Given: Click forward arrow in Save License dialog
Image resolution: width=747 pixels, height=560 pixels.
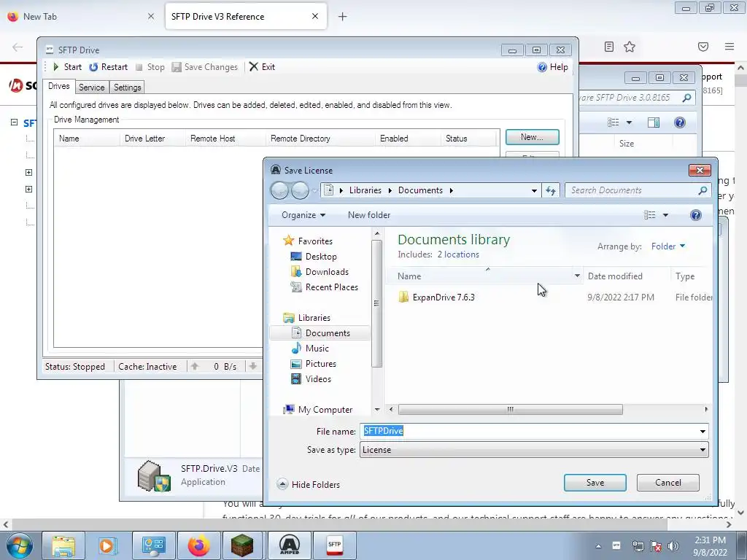Looking at the screenshot, I should click(300, 190).
